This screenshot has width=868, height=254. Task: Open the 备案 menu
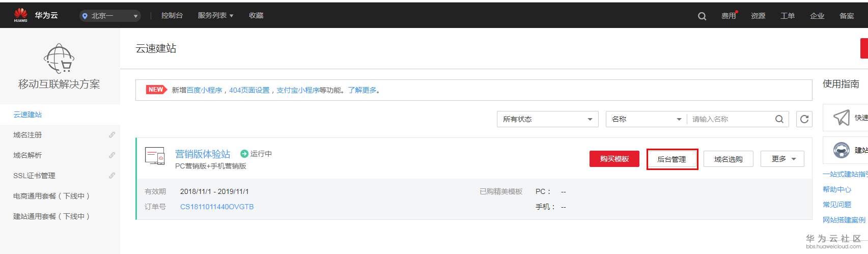tap(847, 16)
